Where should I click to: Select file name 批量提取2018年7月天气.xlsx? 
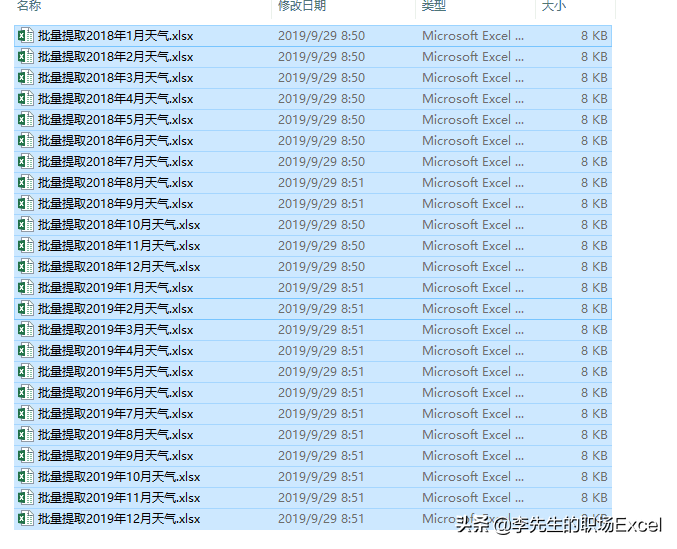pyautogui.click(x=115, y=162)
